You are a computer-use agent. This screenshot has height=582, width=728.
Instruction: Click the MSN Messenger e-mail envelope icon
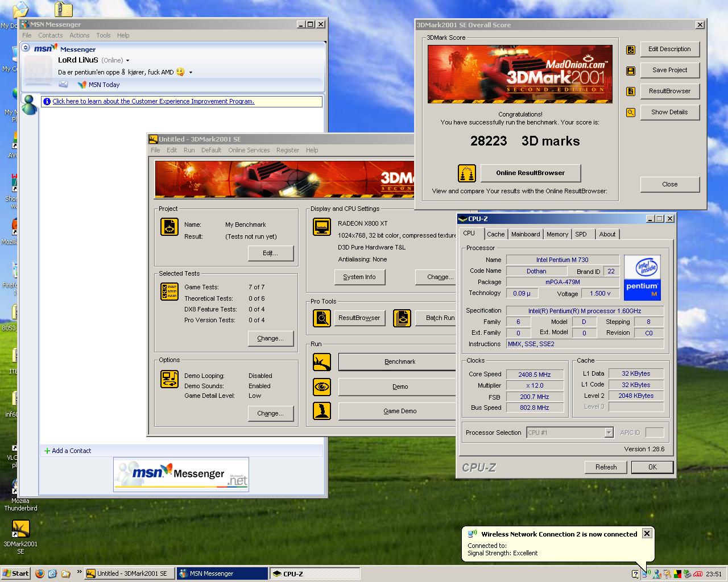point(63,84)
